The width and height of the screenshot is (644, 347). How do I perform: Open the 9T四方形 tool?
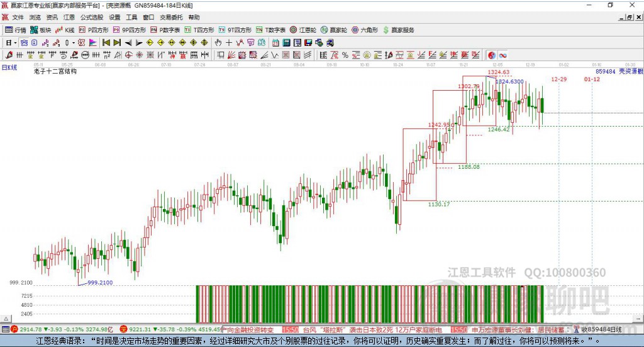click(235, 30)
